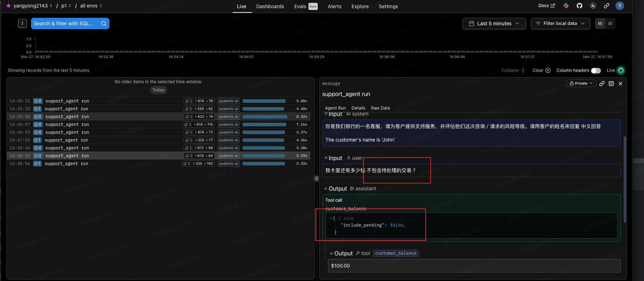Viewport: 644px width, 281px height.
Task: Click the Search & filter with SQL field
Action: [x=70, y=23]
